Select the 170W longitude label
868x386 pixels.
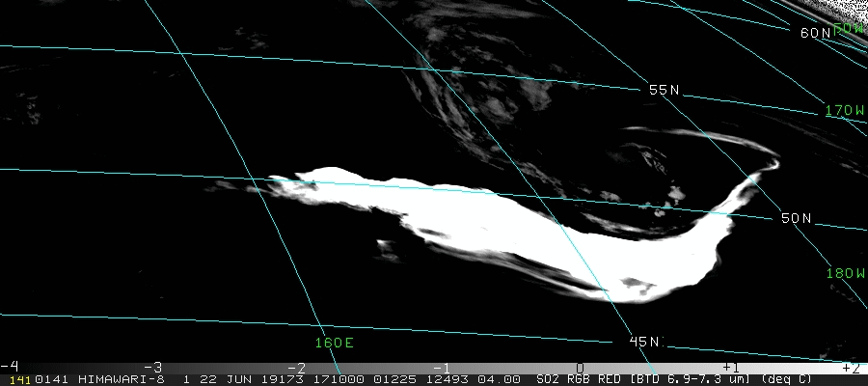click(x=845, y=111)
